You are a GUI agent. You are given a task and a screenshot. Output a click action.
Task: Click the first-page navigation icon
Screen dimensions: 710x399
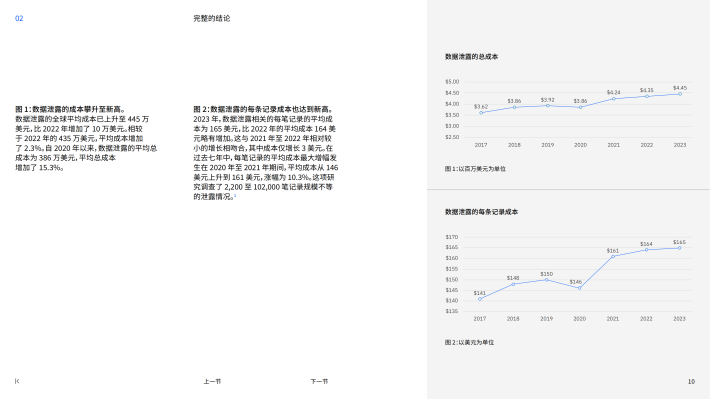17,381
